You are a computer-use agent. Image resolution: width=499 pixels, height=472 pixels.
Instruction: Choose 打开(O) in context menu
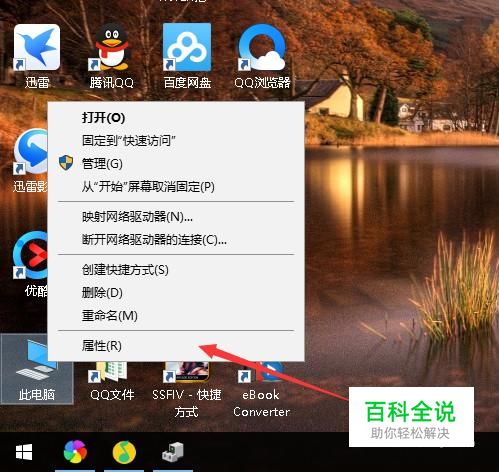coord(176,118)
